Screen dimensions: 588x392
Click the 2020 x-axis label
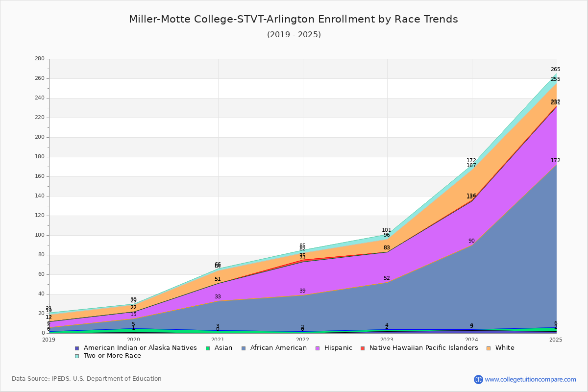click(x=134, y=339)
